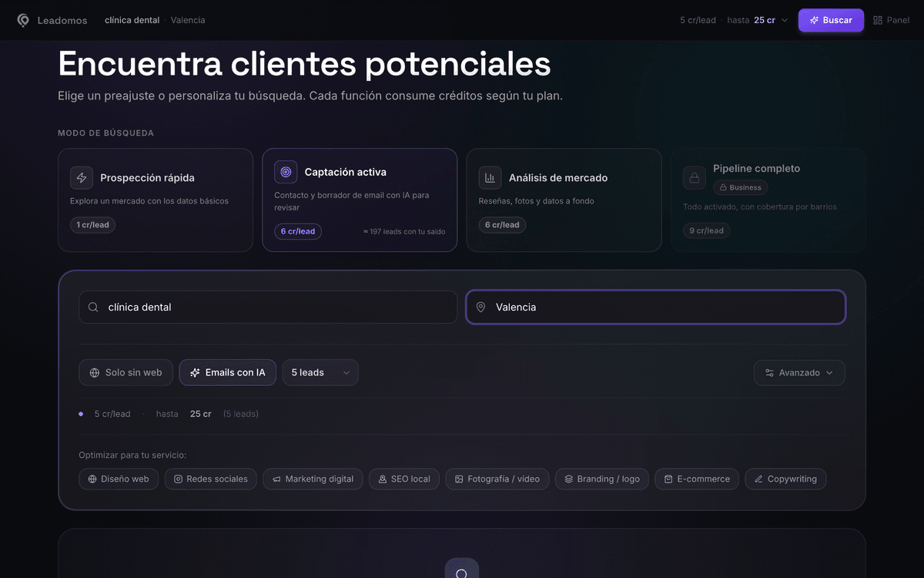Toggle the Fotografía / vídeo service chip
Viewport: 924px width, 578px height.
pos(497,479)
